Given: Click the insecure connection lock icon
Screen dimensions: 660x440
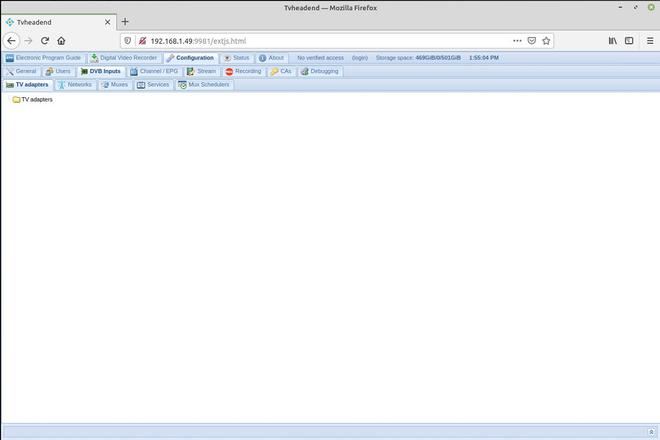Looking at the screenshot, I should (142, 41).
